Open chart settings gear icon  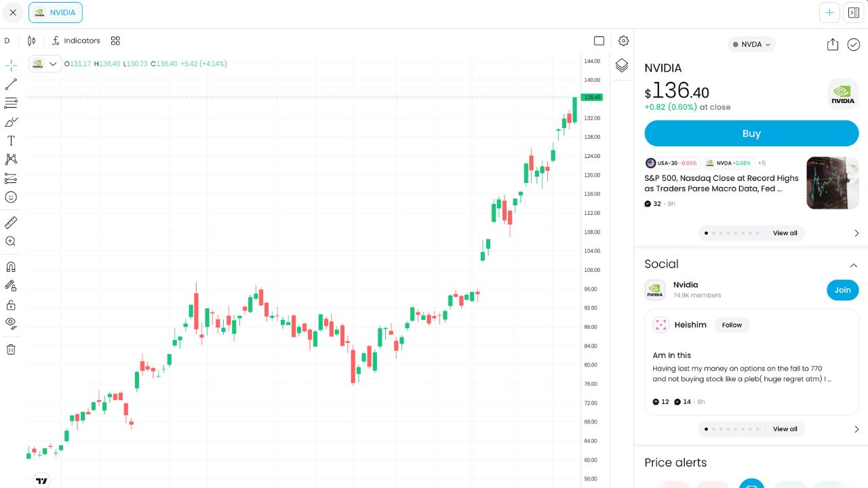[623, 41]
